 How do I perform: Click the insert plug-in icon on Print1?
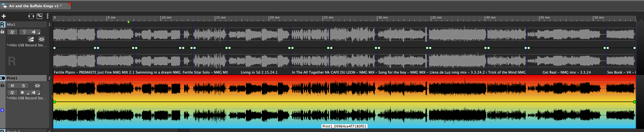click(x=37, y=86)
